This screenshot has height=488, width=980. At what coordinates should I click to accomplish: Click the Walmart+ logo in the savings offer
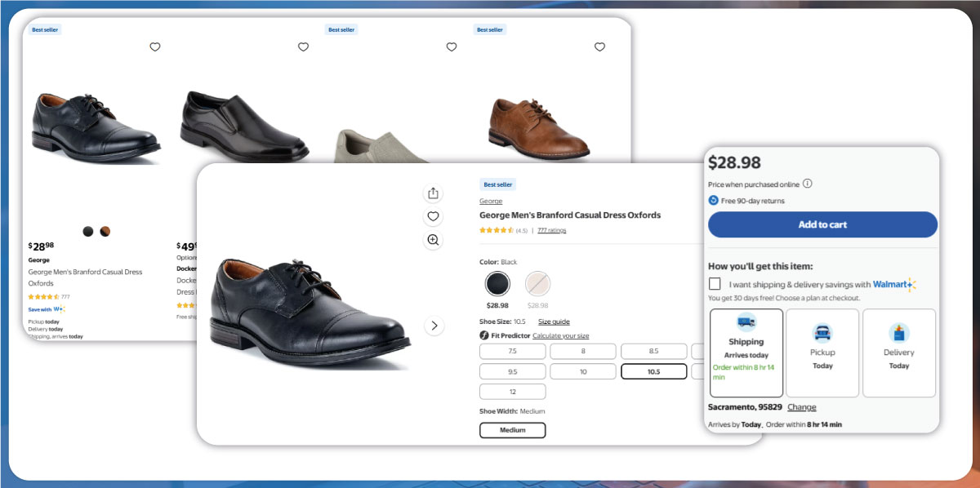[x=894, y=284]
